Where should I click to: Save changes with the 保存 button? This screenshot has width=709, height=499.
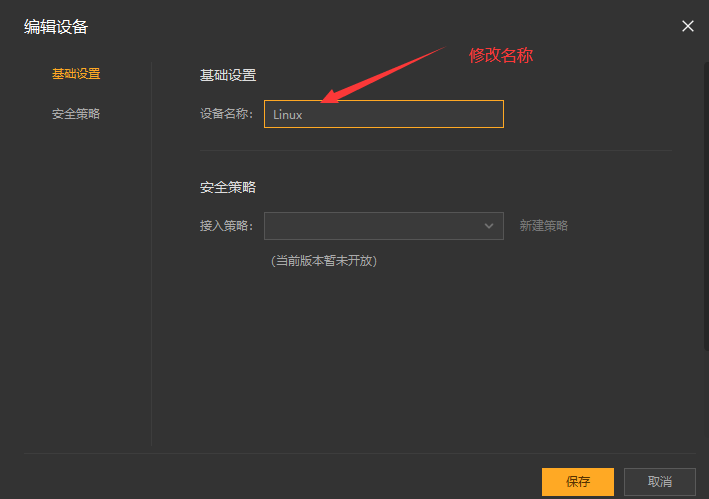coord(578,482)
